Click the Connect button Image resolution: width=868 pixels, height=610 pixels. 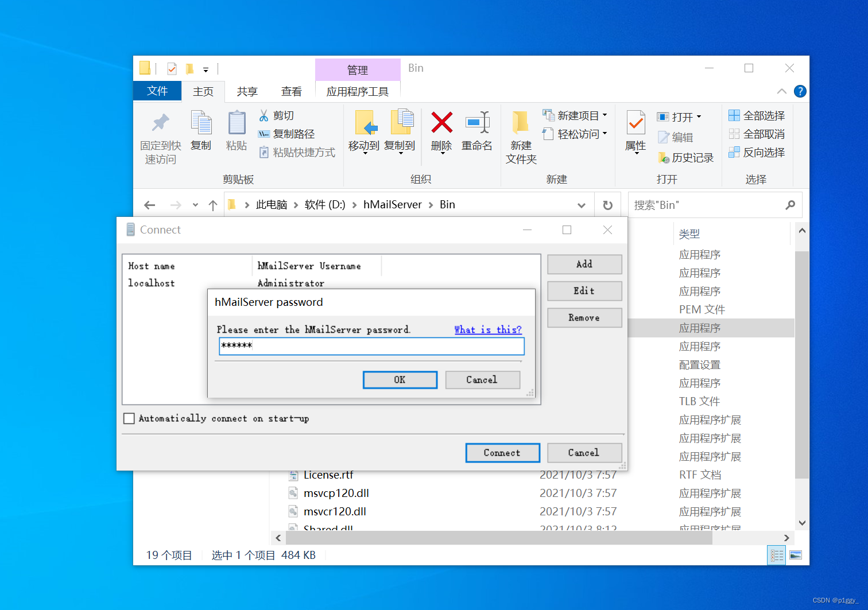tap(502, 453)
